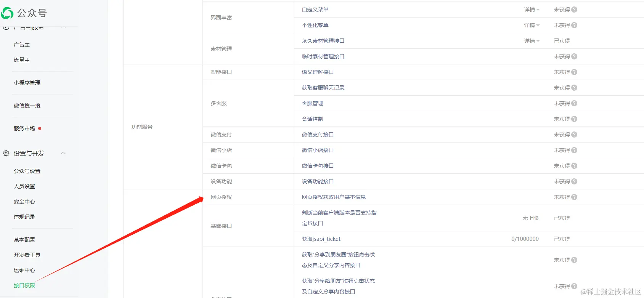This screenshot has width=644, height=298.
Task: Click 获取jsapi_ticket interface name
Action: click(321, 239)
